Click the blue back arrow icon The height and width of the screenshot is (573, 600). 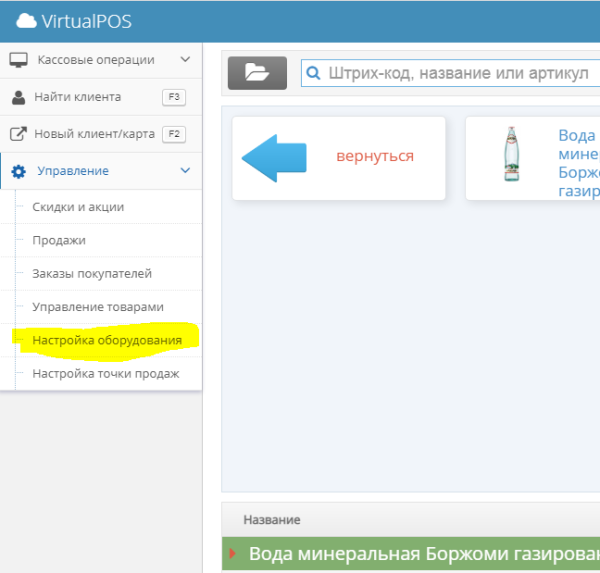tap(274, 158)
